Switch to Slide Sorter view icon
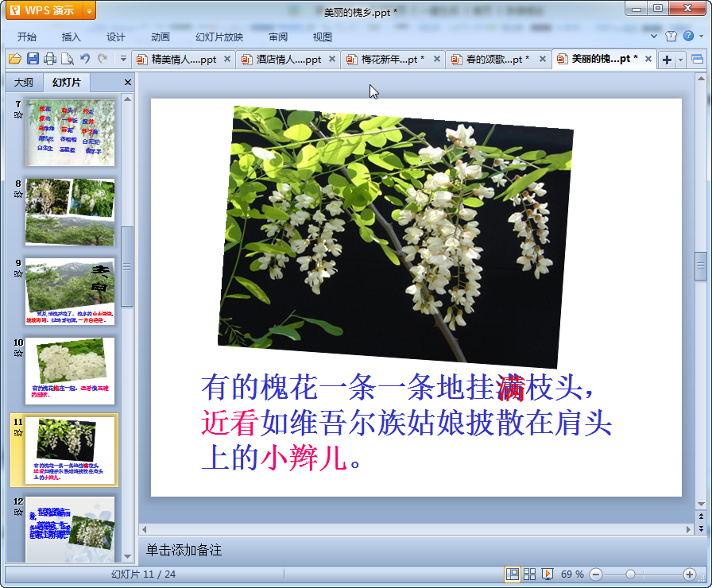 click(529, 574)
